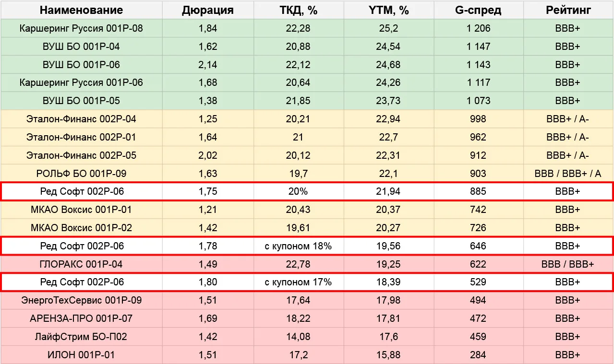Click duration value '2,02'
614x364 pixels.
[x=208, y=155]
